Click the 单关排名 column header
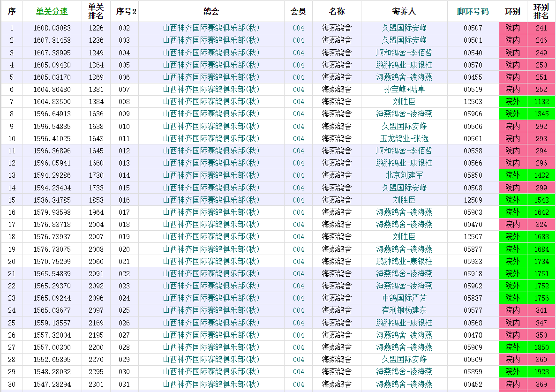The height and width of the screenshot is (392, 556). 96,11
